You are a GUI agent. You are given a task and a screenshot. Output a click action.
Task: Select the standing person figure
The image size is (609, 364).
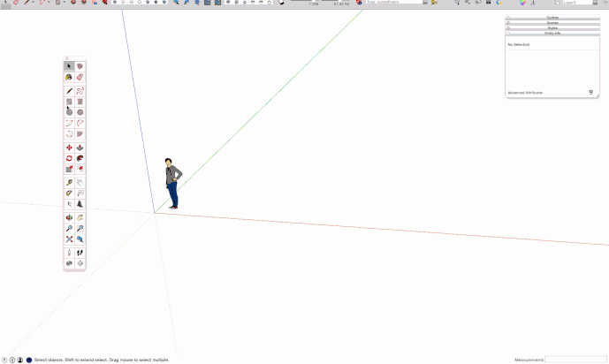coord(173,183)
